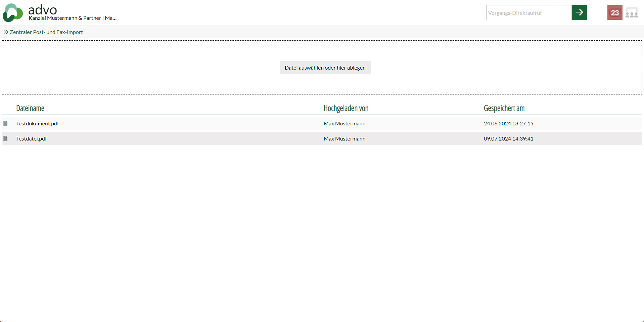Open the file Testdatei.pdf
The image size is (644, 322).
coord(32,139)
